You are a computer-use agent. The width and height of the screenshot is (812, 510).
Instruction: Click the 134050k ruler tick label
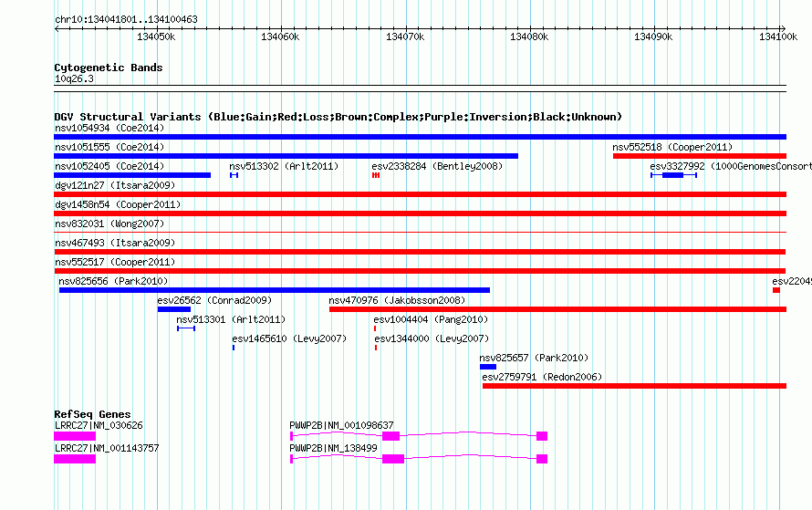tap(156, 36)
